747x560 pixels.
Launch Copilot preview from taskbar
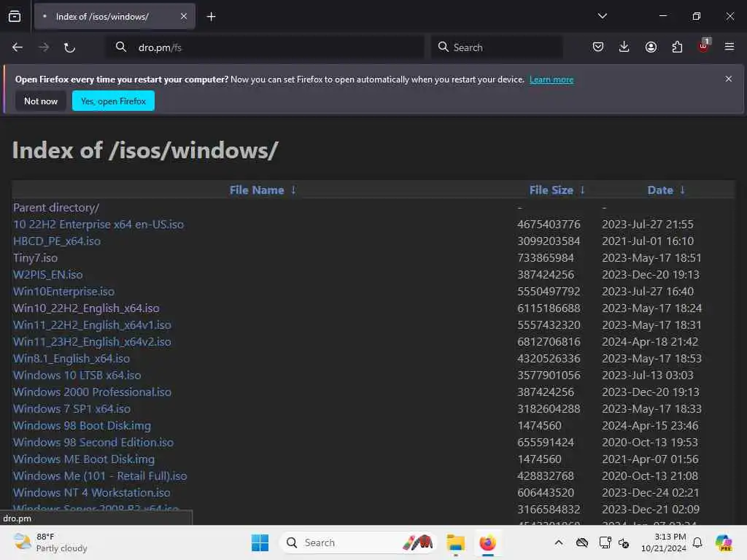[x=724, y=542]
